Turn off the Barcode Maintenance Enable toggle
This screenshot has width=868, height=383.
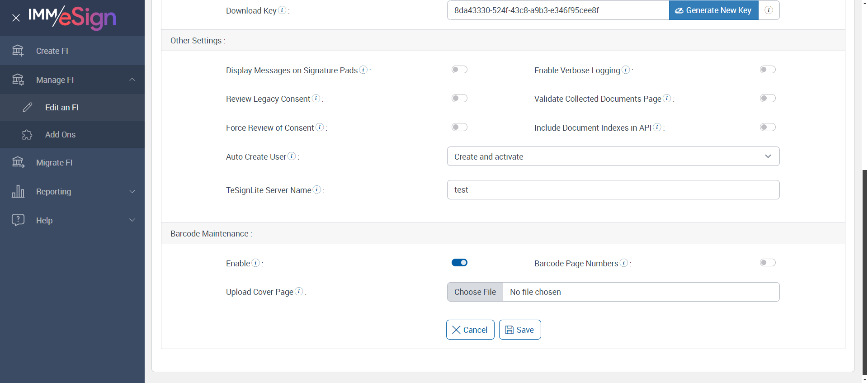pyautogui.click(x=459, y=263)
